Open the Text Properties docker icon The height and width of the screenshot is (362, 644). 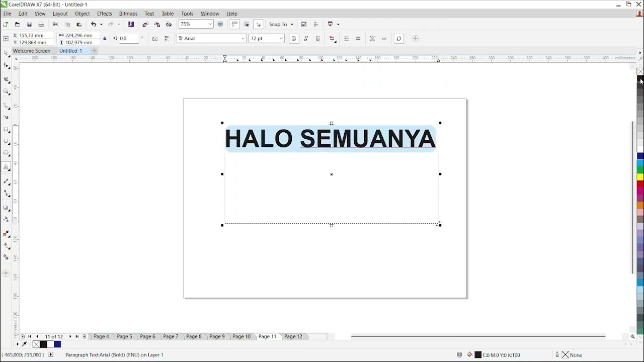click(372, 39)
